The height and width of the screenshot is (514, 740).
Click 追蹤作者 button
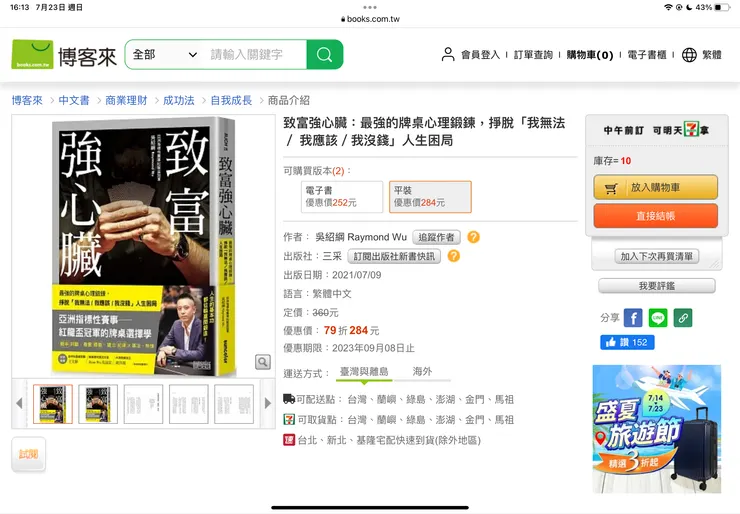click(436, 237)
